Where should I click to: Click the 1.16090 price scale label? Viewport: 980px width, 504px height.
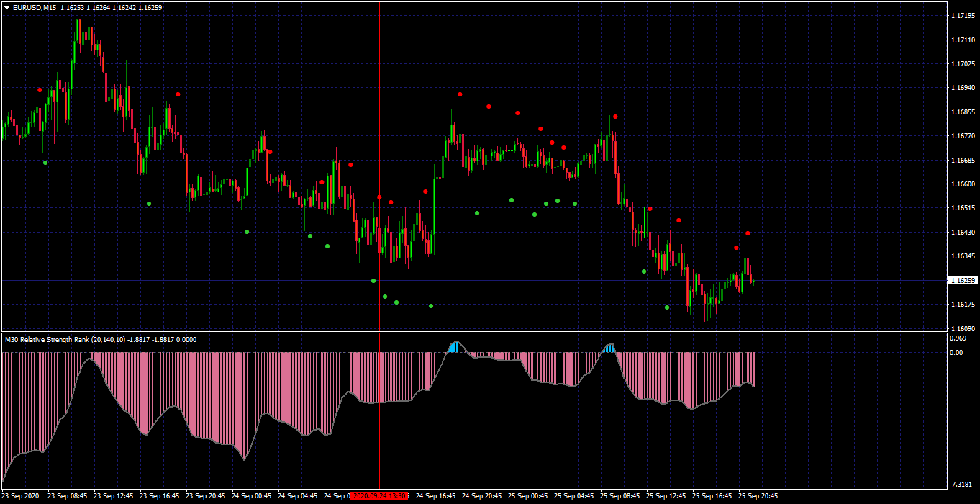click(x=963, y=329)
